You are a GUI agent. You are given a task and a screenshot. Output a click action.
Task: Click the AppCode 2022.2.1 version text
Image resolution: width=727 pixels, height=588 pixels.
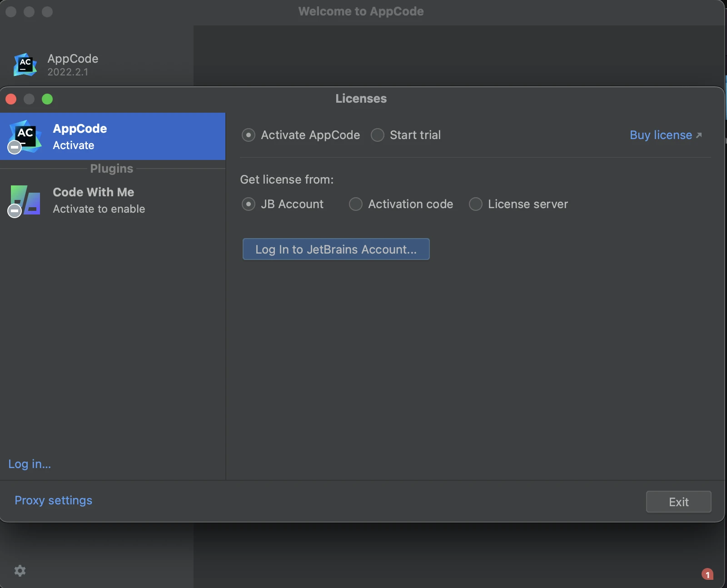pos(68,72)
